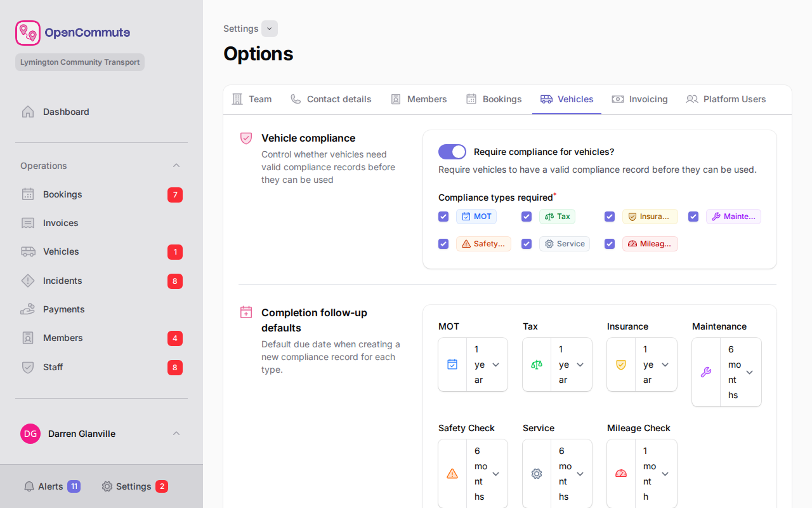Switch to the Members tab

click(419, 99)
